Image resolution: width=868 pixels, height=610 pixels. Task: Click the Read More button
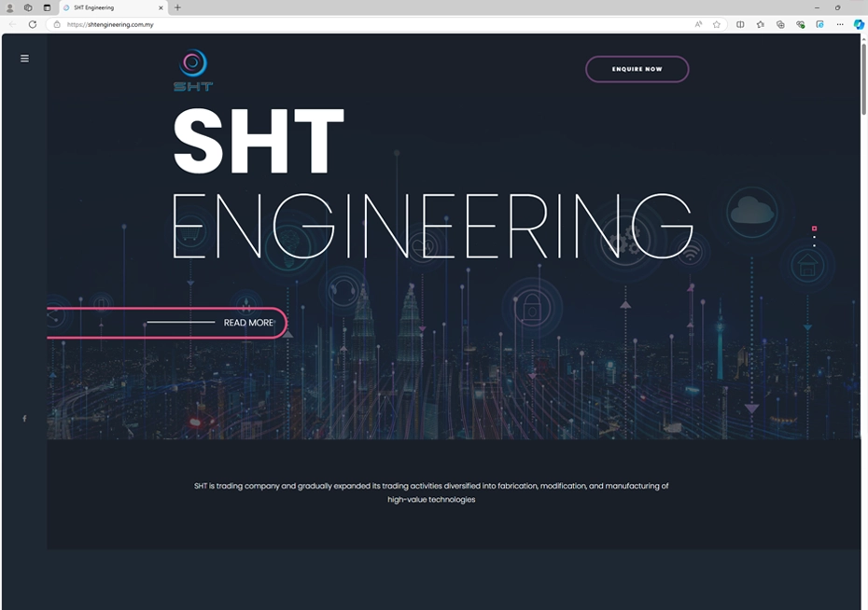(x=168, y=323)
